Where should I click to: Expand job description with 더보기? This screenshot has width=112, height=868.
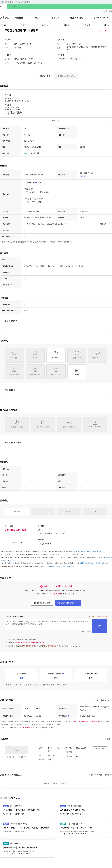coord(56,120)
